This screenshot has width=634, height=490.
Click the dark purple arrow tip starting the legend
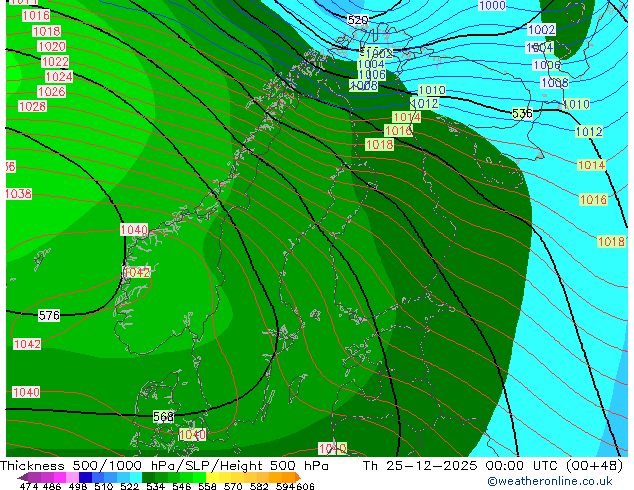point(22,477)
